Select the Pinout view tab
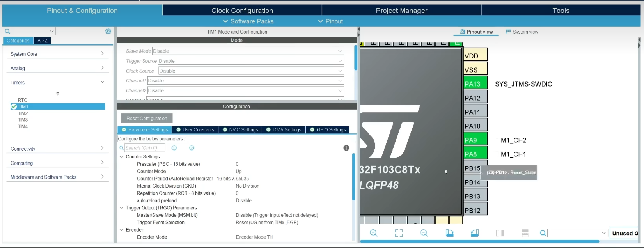The height and width of the screenshot is (248, 644). tap(476, 32)
